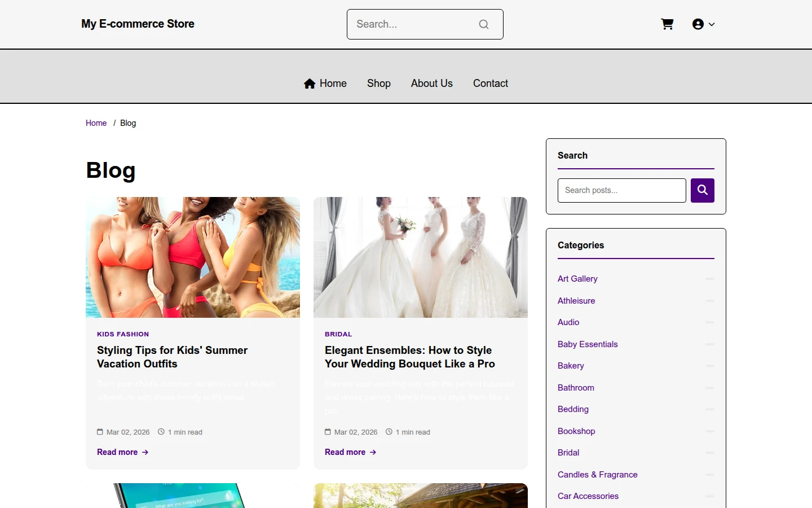
Task: Select Art Gallery category
Action: pyautogui.click(x=577, y=279)
